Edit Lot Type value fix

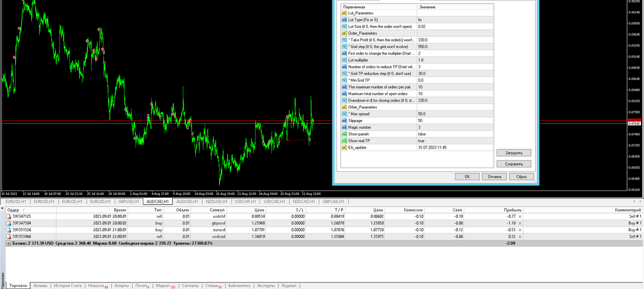(455, 19)
